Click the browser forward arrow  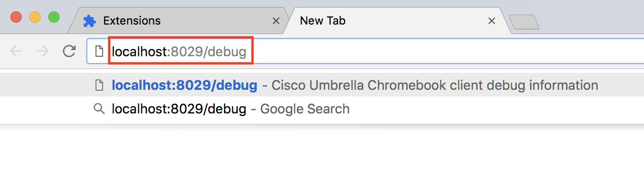(43, 51)
